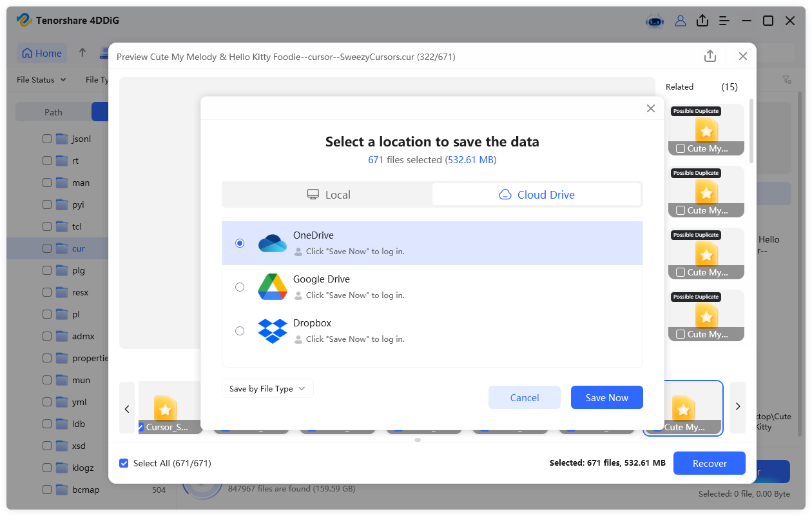Open the main menu lines icon
This screenshot has width=812, height=516.
pos(724,21)
